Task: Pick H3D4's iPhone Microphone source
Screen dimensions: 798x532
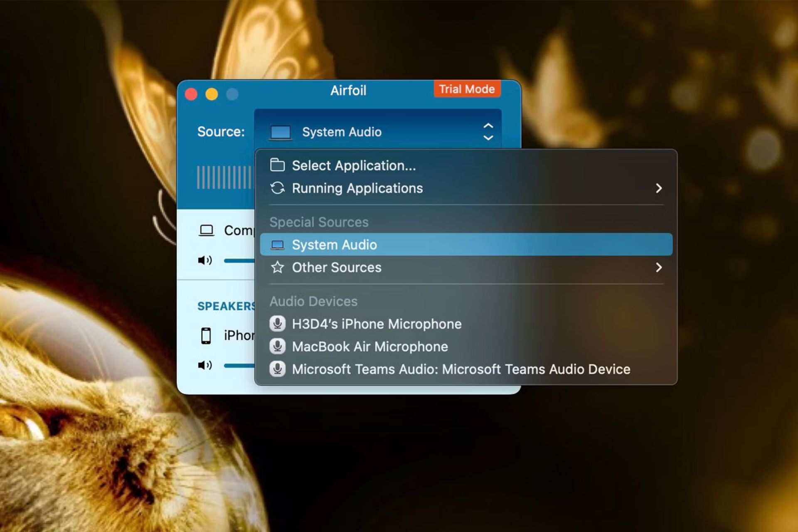Action: (x=466, y=324)
